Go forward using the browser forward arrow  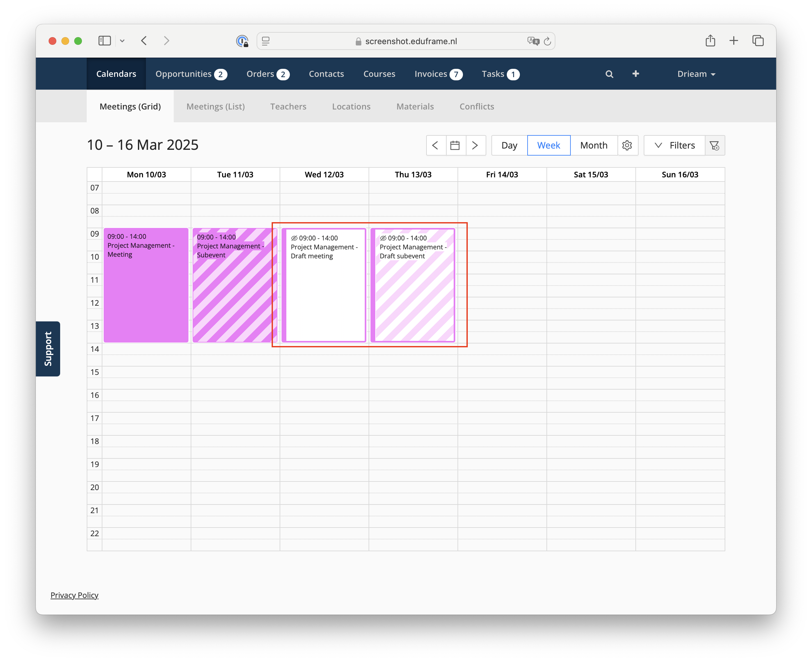[166, 41]
